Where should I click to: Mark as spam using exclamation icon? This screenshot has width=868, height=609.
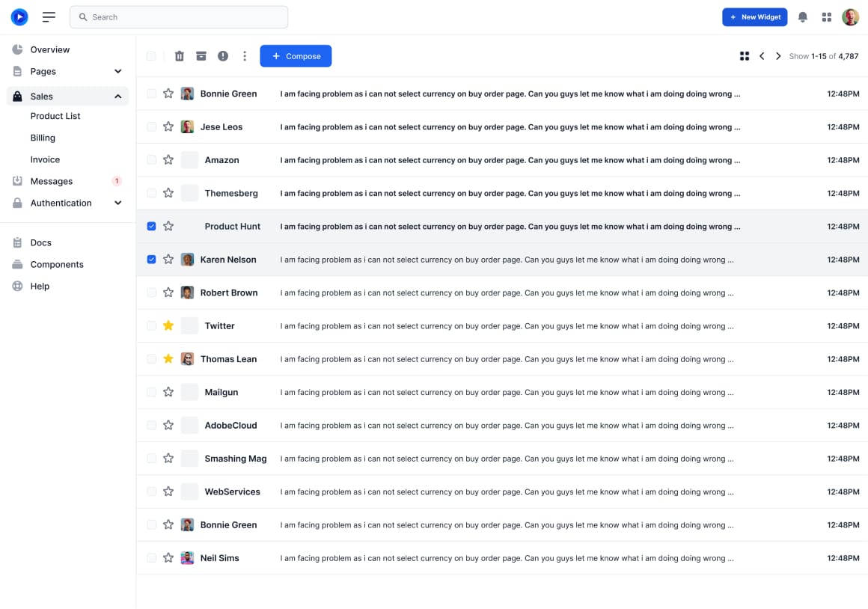[x=223, y=56]
